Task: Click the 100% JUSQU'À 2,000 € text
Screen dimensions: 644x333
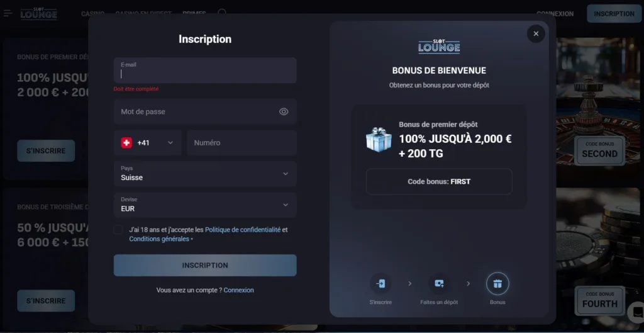Action: (455, 139)
